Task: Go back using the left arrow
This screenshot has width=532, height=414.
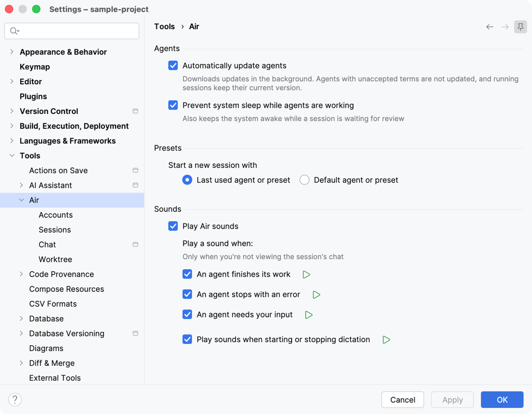Action: coord(489,27)
